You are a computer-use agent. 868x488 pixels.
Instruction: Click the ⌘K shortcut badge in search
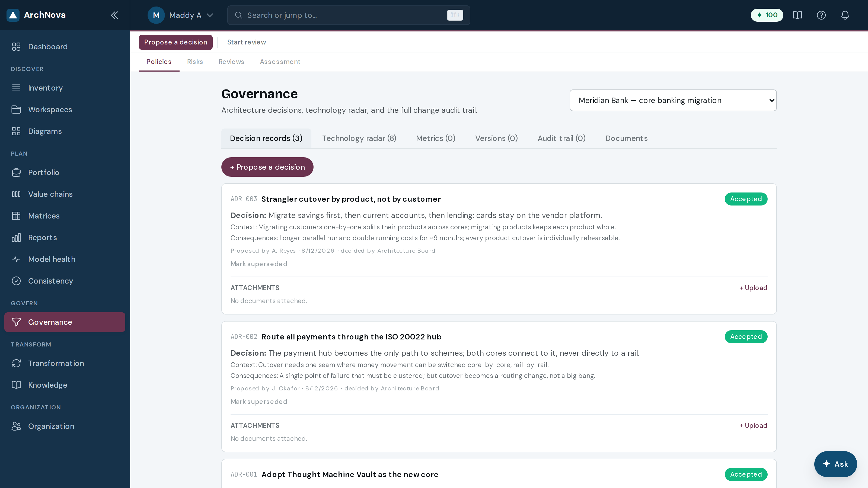pos(455,15)
